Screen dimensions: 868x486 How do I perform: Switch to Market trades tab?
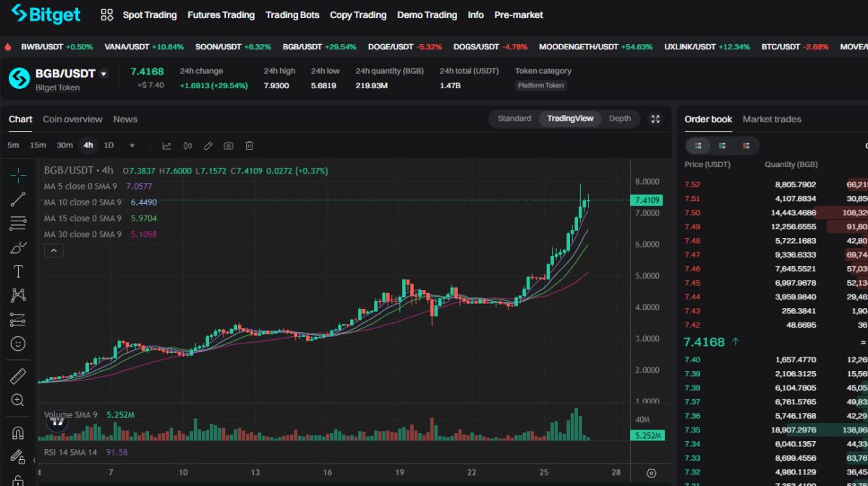(x=772, y=119)
